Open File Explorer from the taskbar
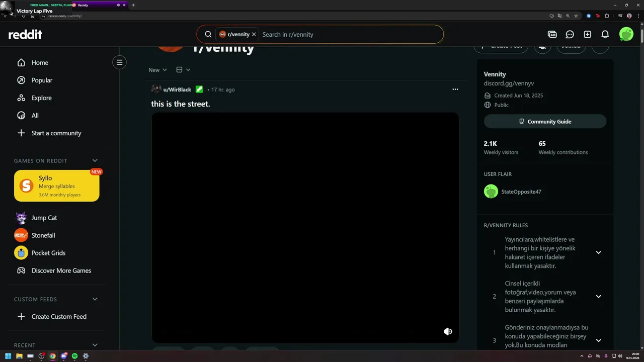Screen dimensions: 644x362 (x=19, y=356)
